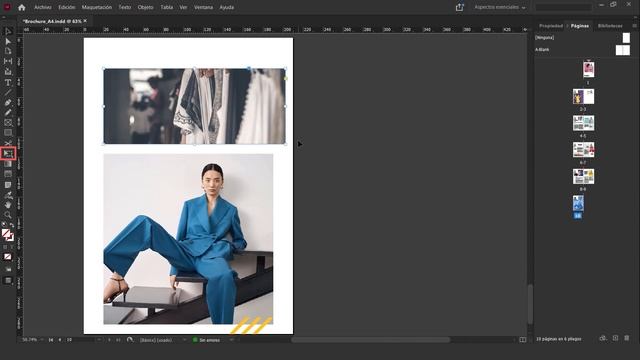Image resolution: width=640 pixels, height=360 pixels.
Task: Click the Share document icon
Action: 460,7
